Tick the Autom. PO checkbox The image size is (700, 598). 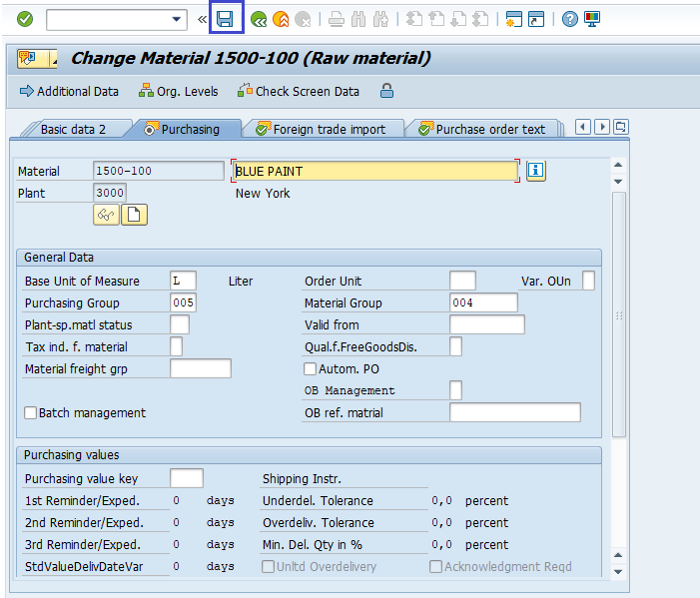tap(310, 369)
